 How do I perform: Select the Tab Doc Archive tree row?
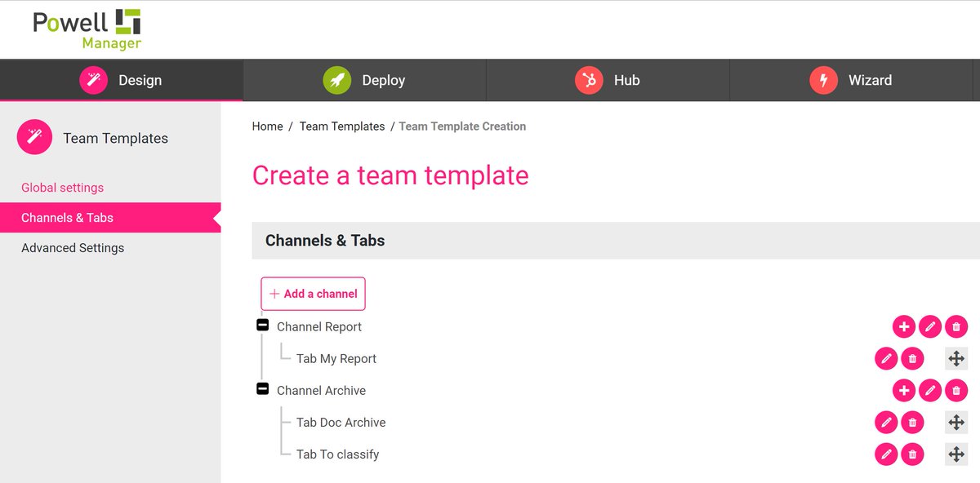coord(341,423)
